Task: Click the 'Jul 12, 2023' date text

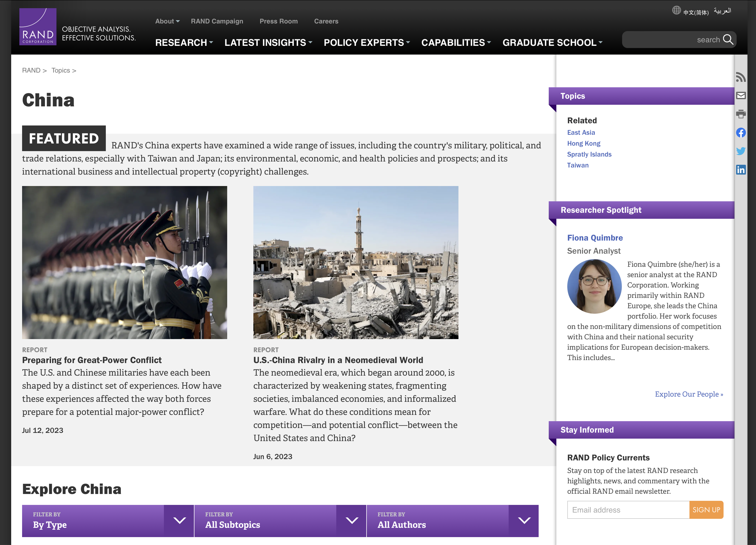Action: click(x=43, y=430)
